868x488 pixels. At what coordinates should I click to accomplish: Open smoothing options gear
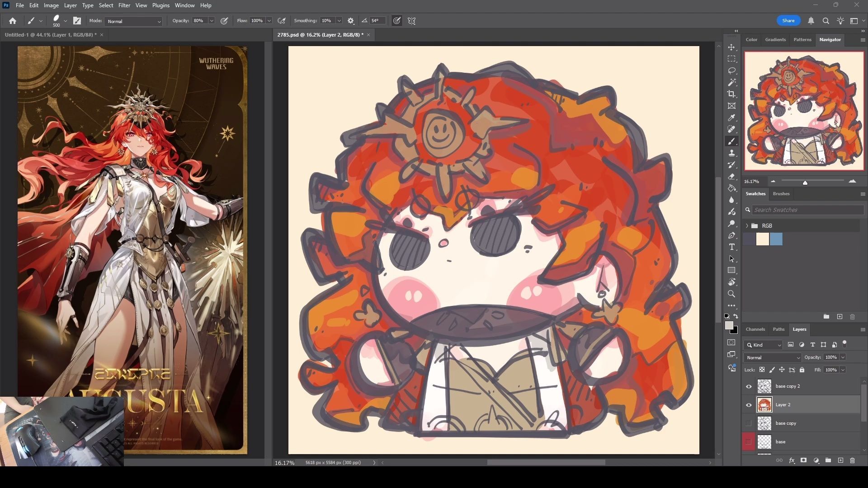coord(351,21)
